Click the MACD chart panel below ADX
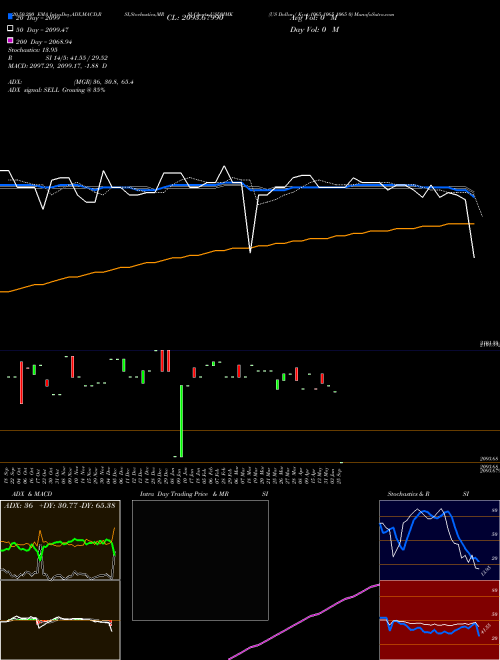The image size is (500, 660). tap(60, 620)
